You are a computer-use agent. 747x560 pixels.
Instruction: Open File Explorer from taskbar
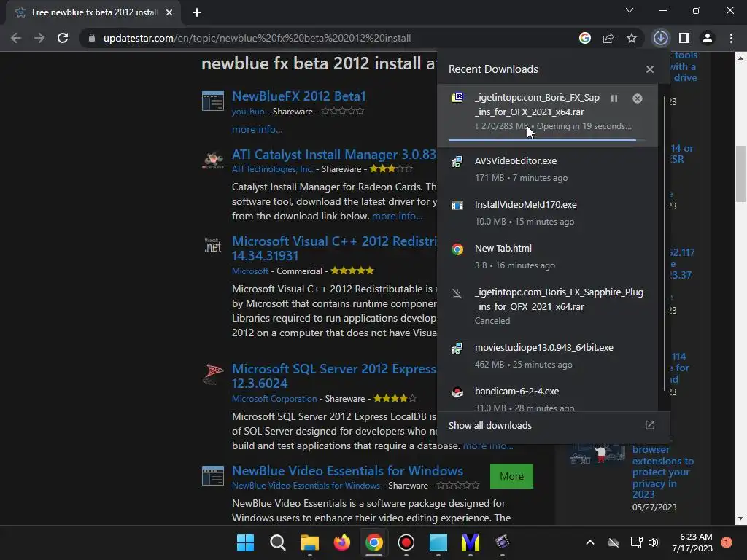coord(309,542)
